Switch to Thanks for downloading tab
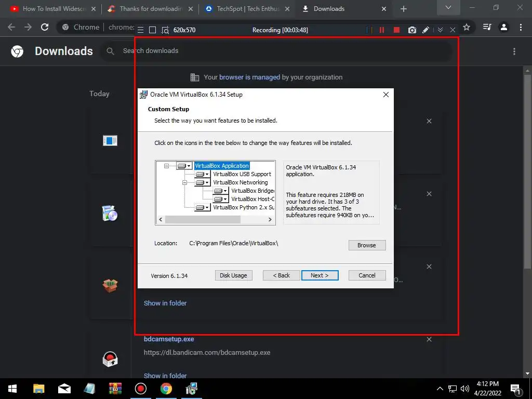This screenshot has height=399, width=532. (150, 9)
